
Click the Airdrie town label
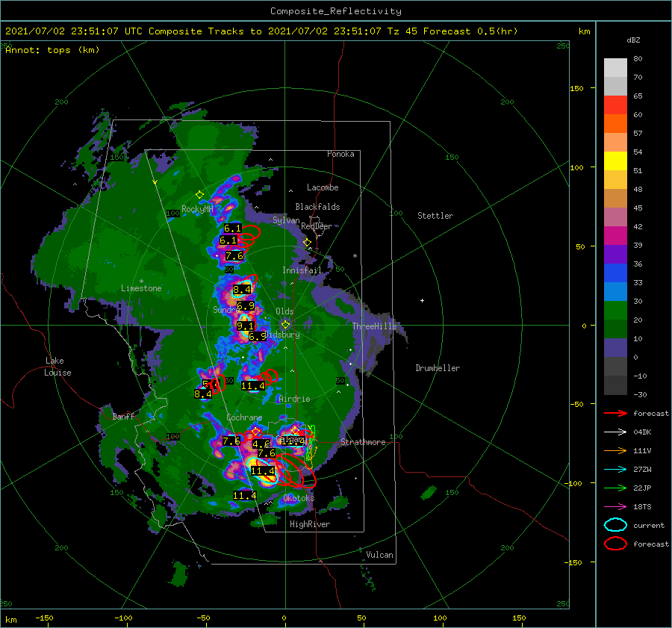tap(294, 399)
